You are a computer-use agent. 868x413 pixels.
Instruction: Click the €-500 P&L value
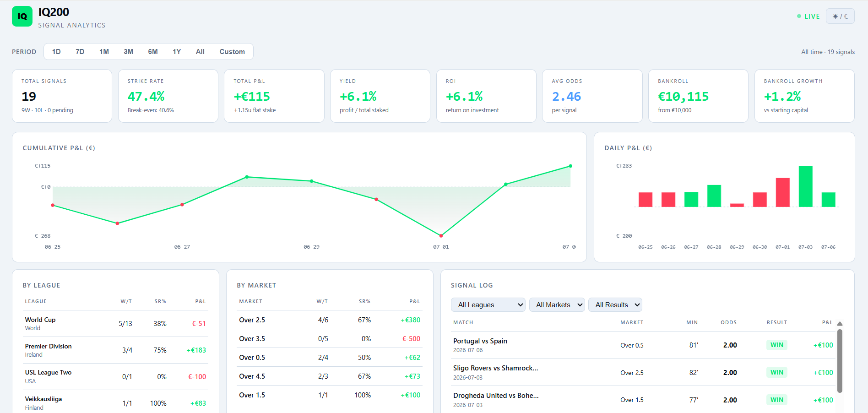(411, 339)
